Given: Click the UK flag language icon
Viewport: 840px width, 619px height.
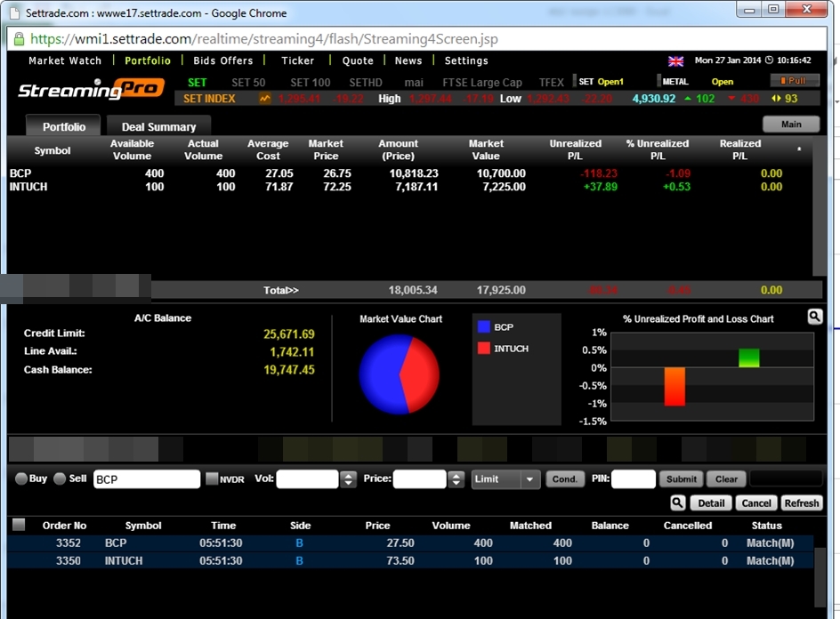Looking at the screenshot, I should click(675, 61).
